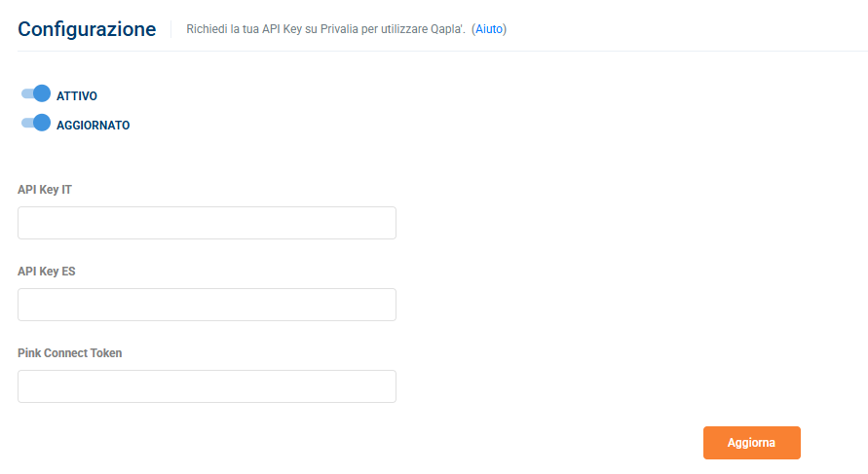Click the Configurazione page heading
868x474 pixels.
pyautogui.click(x=87, y=29)
